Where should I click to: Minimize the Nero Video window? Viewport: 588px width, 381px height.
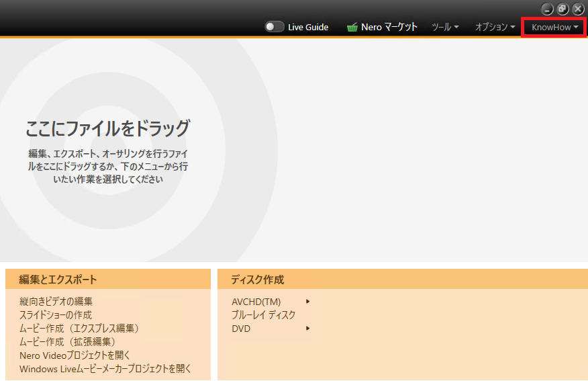click(547, 9)
